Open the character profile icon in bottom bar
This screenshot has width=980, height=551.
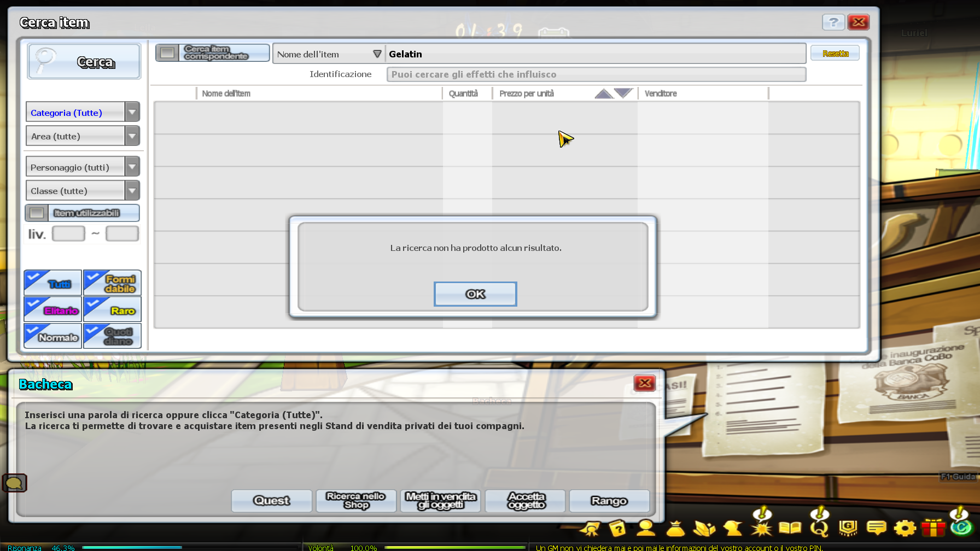(646, 528)
